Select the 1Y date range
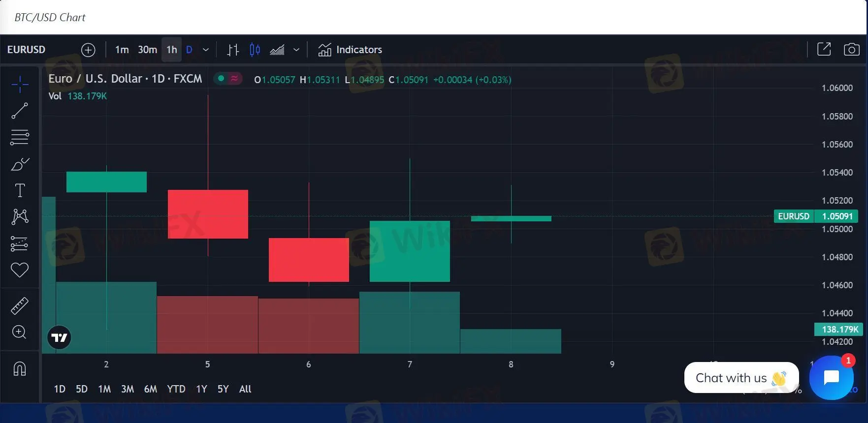 tap(201, 389)
